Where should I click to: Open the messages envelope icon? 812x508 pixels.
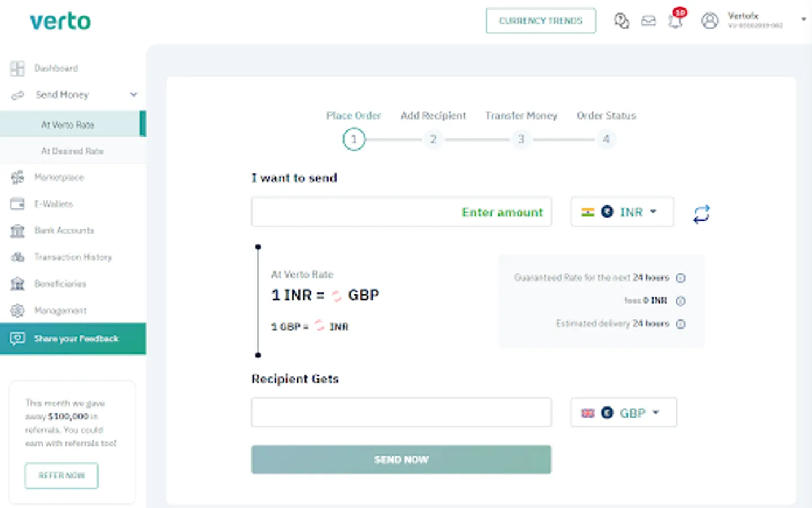click(648, 21)
